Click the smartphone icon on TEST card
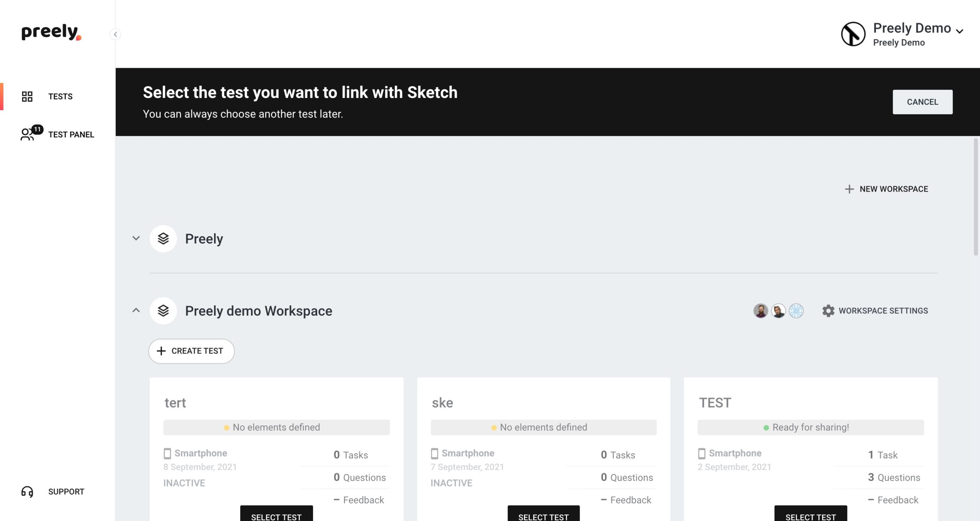The width and height of the screenshot is (980, 521). click(702, 454)
